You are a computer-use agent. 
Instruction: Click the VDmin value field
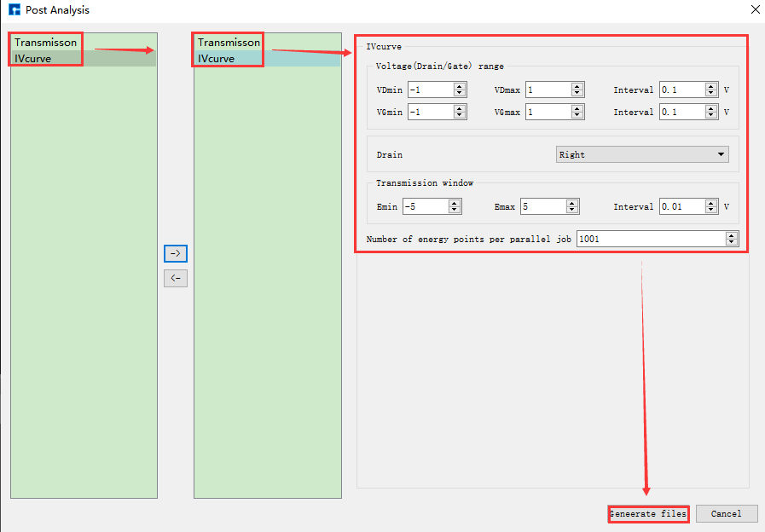tap(429, 90)
